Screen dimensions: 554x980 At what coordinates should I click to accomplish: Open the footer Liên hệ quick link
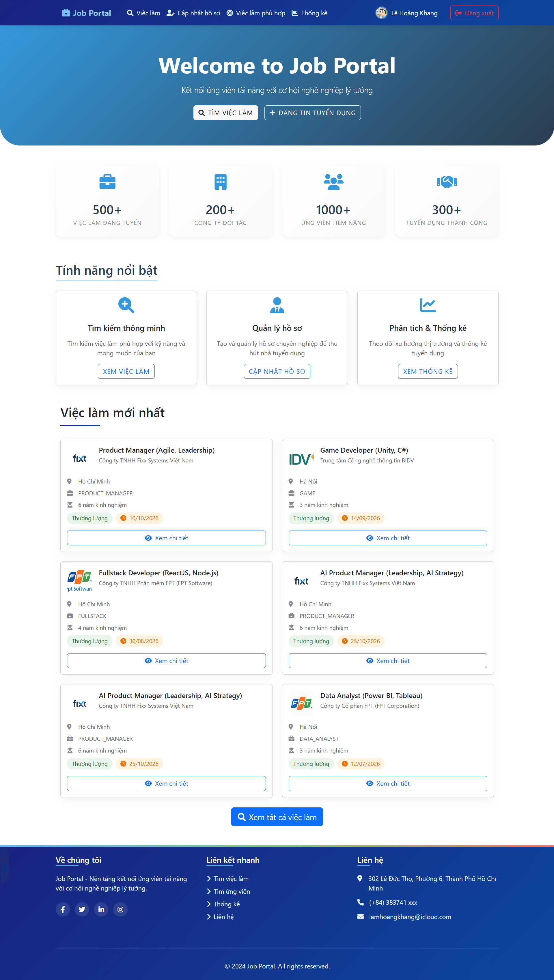[220, 917]
